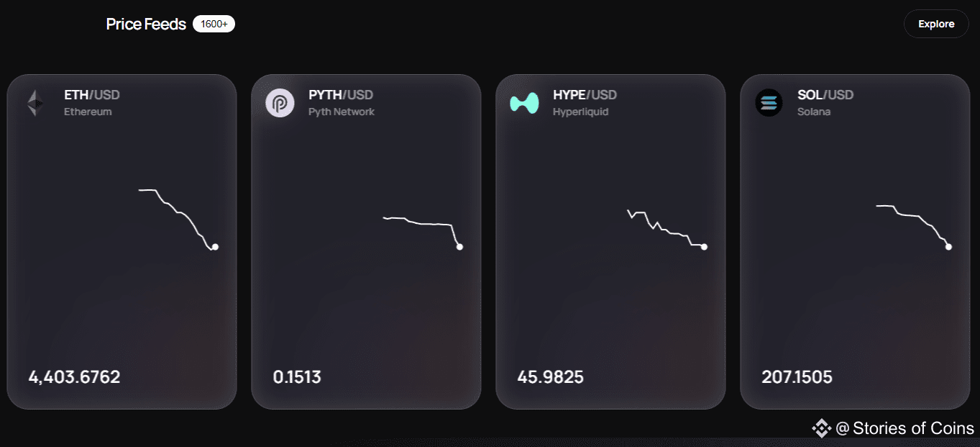This screenshot has height=447, width=980.
Task: Select the ETH/USD pair title
Action: click(92, 94)
